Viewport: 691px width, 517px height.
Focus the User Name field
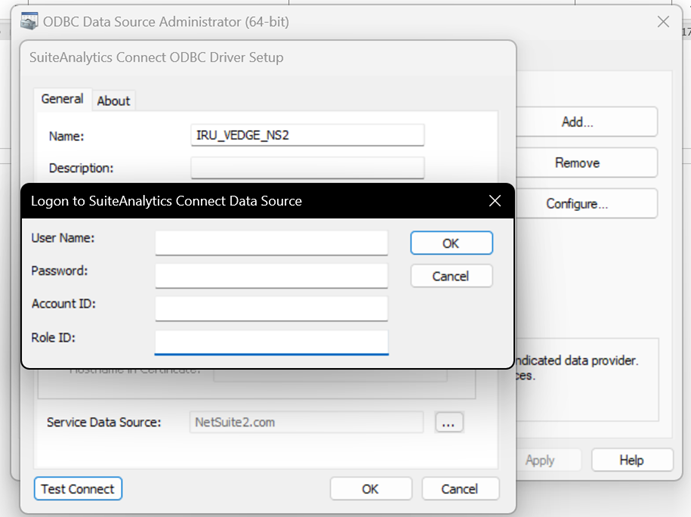click(271, 243)
